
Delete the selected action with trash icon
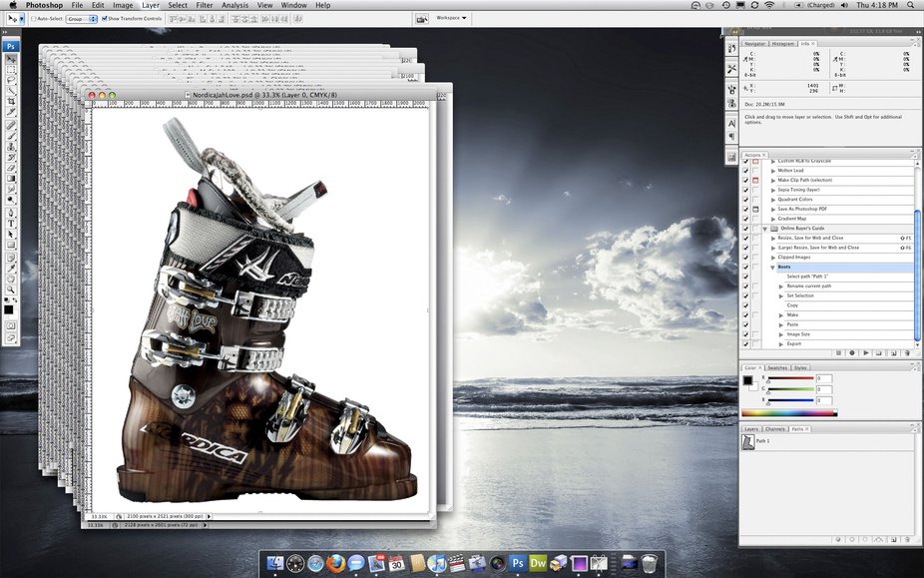[907, 353]
